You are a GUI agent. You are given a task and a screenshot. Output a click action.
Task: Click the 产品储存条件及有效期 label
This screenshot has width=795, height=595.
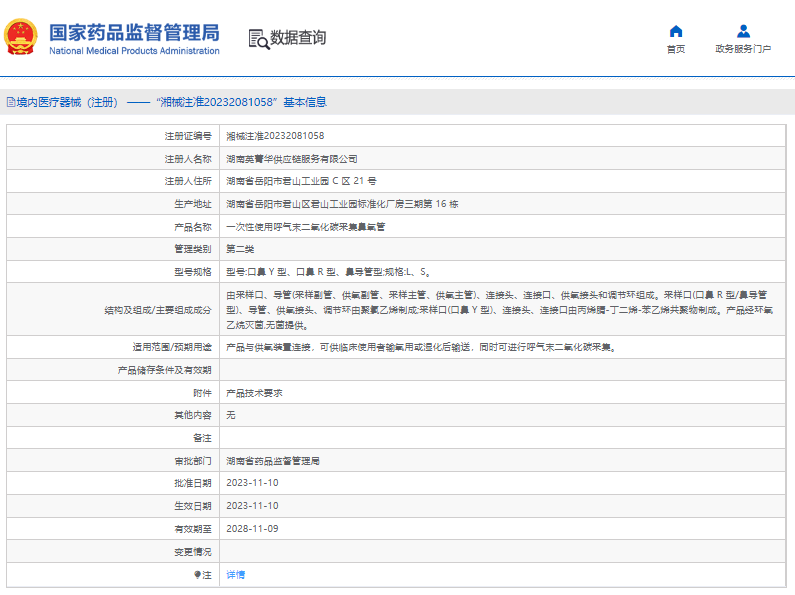164,370
